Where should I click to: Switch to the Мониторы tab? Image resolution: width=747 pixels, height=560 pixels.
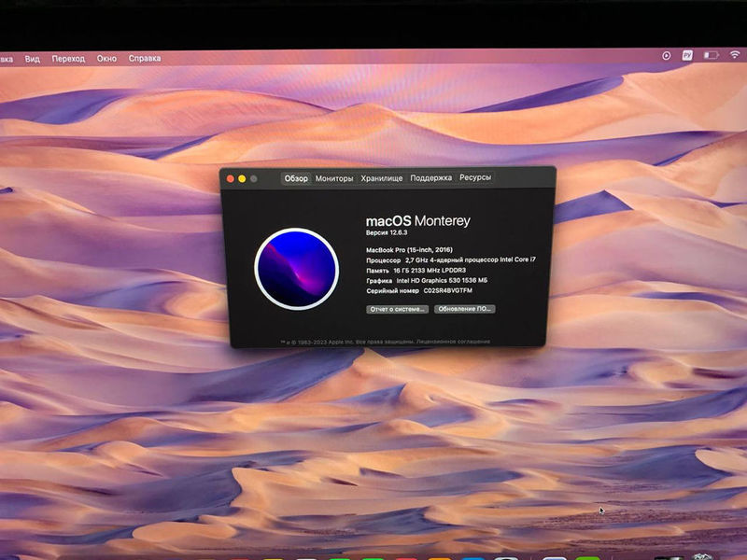point(334,178)
